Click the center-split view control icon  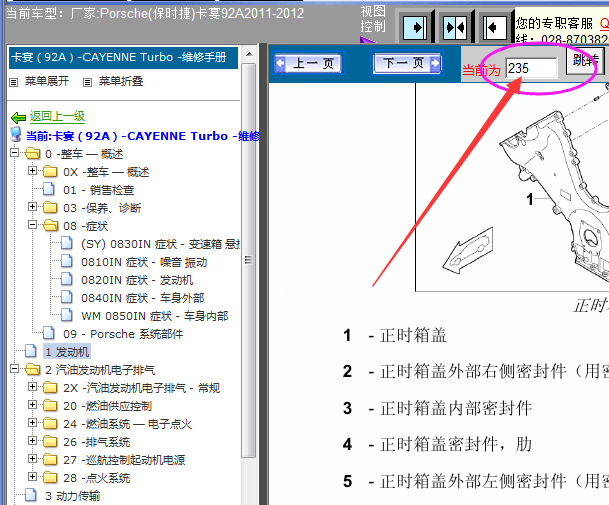(455, 28)
